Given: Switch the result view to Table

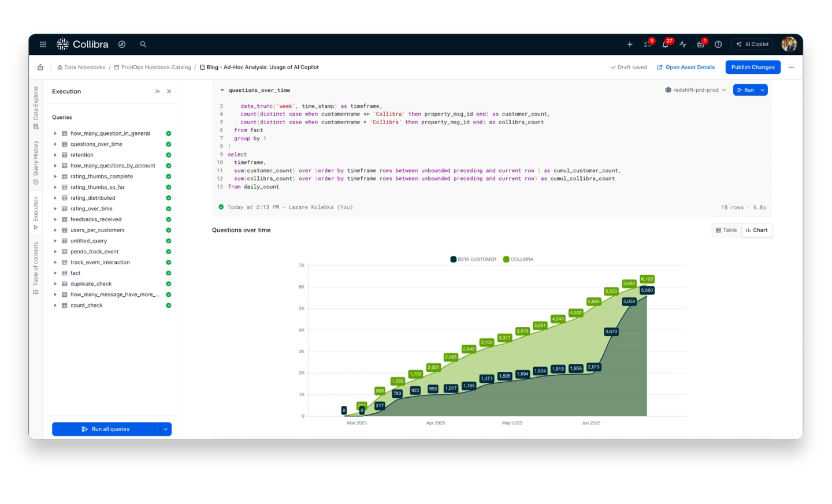Looking at the screenshot, I should pos(726,230).
